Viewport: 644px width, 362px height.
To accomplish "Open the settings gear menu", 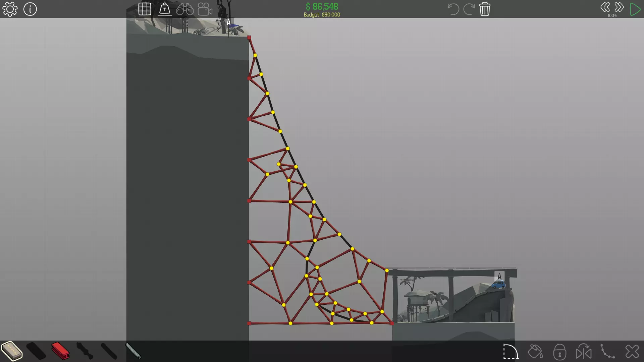I will point(10,9).
